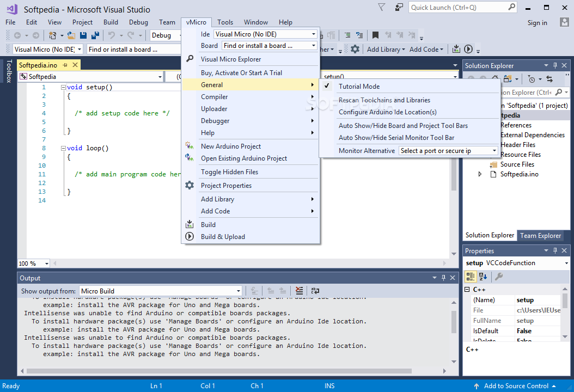Collapse the void setup() code block
574x392 pixels.
[x=63, y=87]
